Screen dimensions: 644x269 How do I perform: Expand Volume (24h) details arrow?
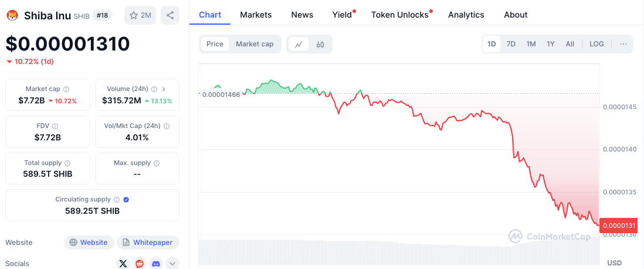click(x=164, y=89)
